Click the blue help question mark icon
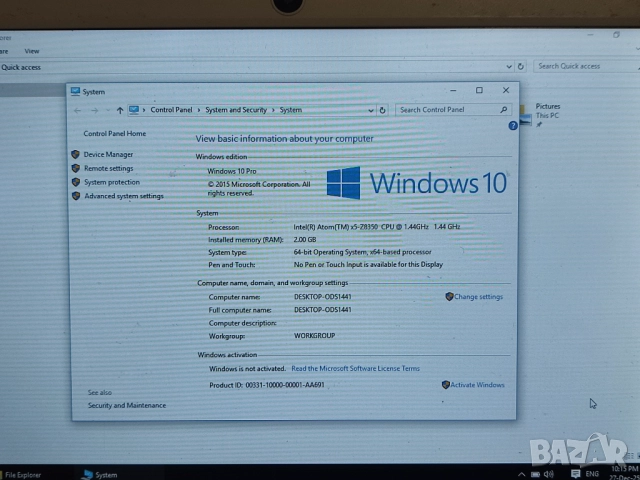The image size is (640, 480). click(x=513, y=125)
